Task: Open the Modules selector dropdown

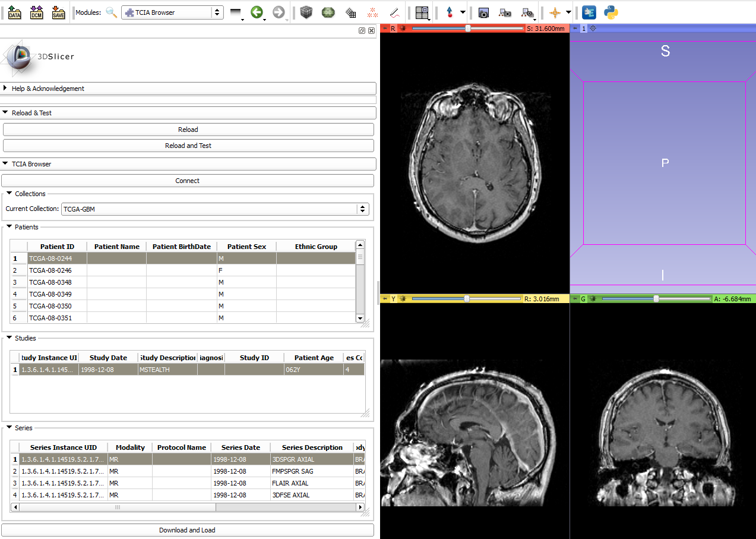Action: coord(172,12)
